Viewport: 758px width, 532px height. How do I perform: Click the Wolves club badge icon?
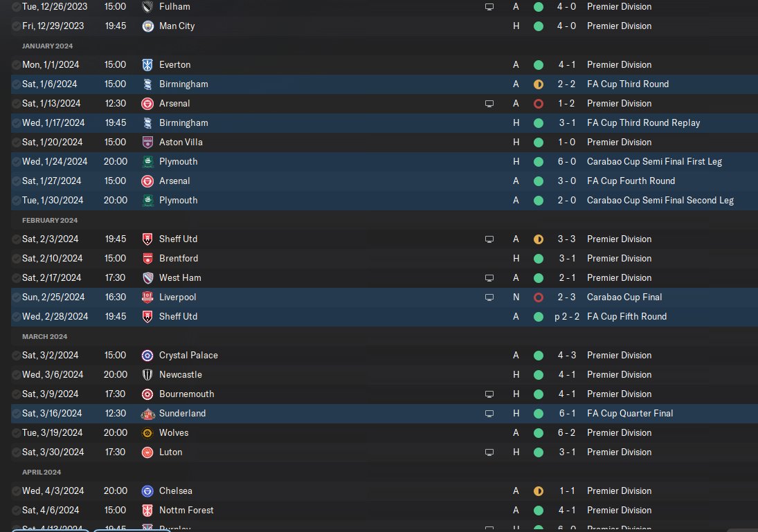[x=148, y=433]
